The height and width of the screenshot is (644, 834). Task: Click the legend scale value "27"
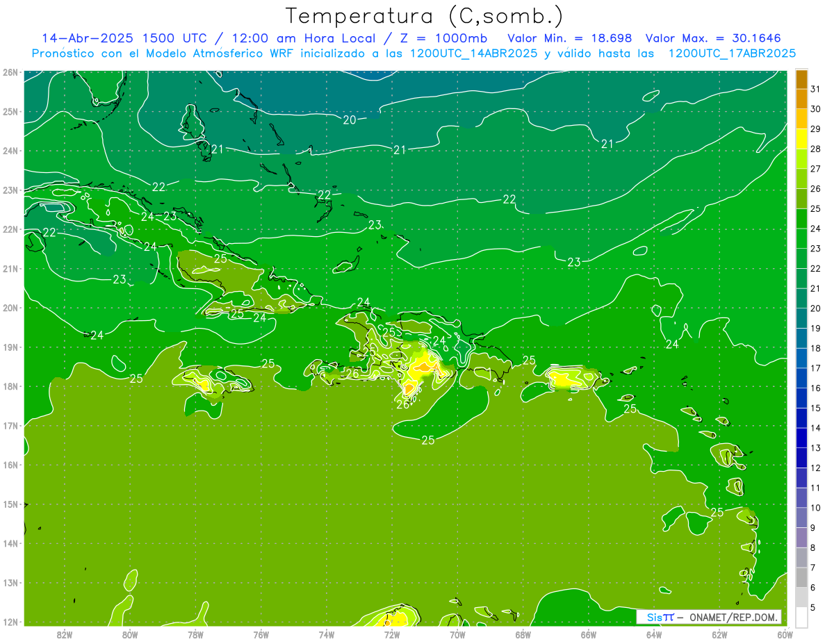click(816, 168)
